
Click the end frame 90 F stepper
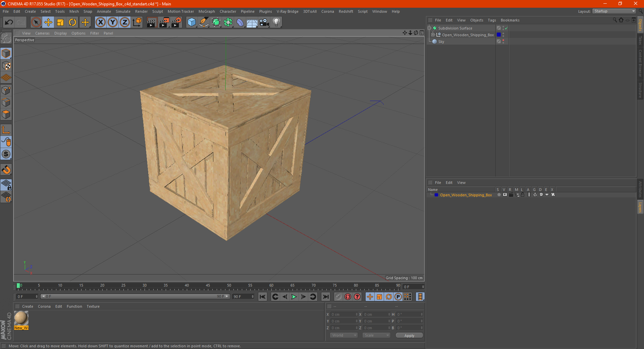pyautogui.click(x=243, y=297)
